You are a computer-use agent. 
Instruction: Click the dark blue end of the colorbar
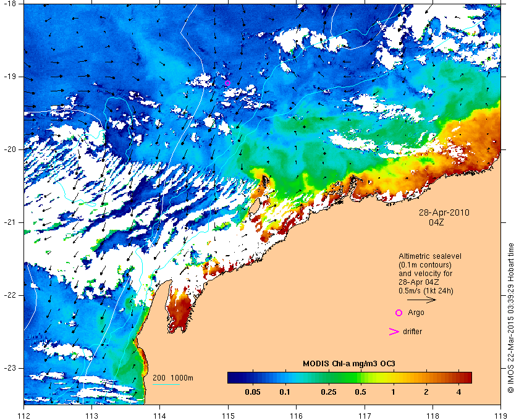(232, 377)
